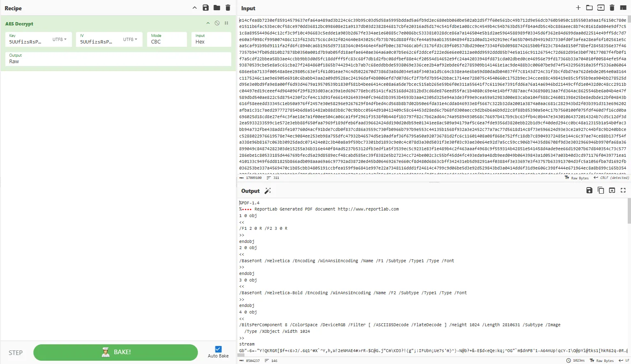Open the Key UTF8 encoding dropdown
Viewport: 631px width, 364px height.
tap(60, 39)
